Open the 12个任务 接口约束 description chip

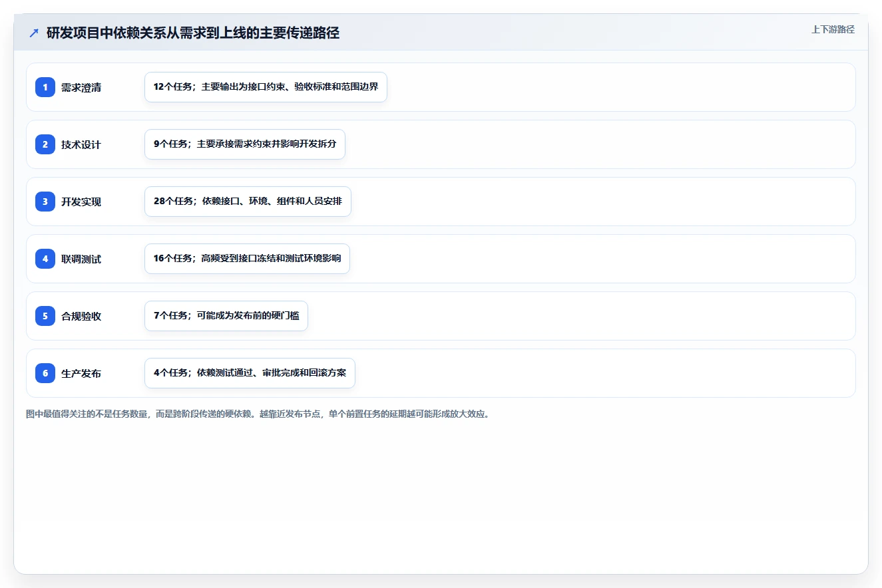(266, 87)
